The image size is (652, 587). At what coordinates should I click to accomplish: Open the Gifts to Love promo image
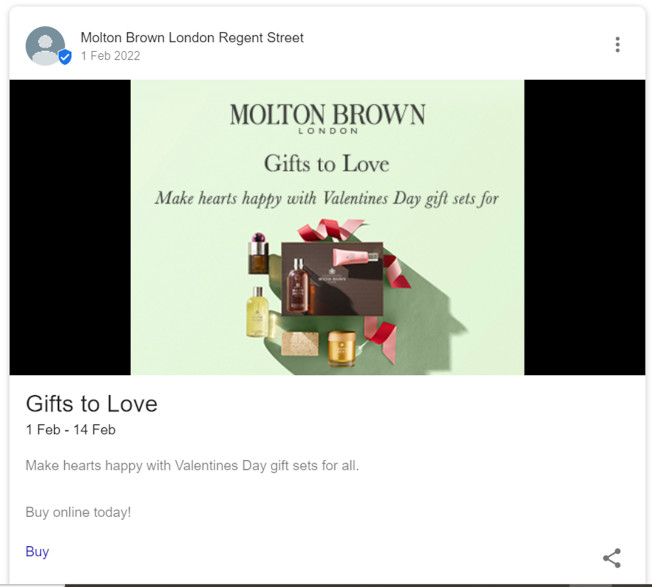point(327,227)
